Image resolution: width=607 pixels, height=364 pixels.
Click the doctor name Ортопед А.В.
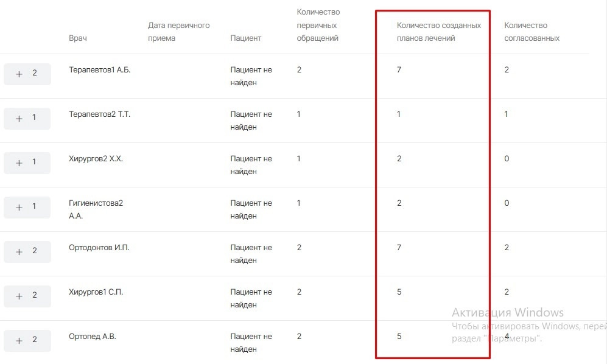pyautogui.click(x=93, y=337)
